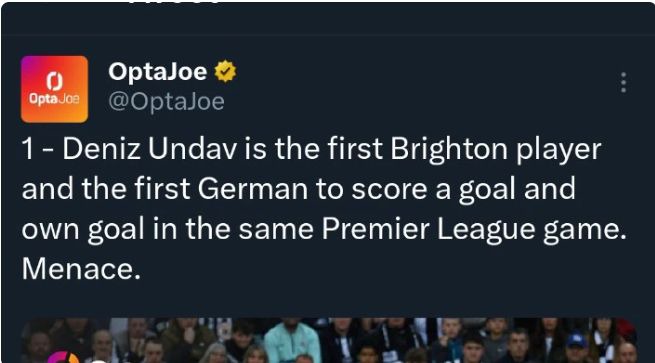655x363 pixels.
Task: Click the partial colorful logo on the photo
Action: point(63,358)
